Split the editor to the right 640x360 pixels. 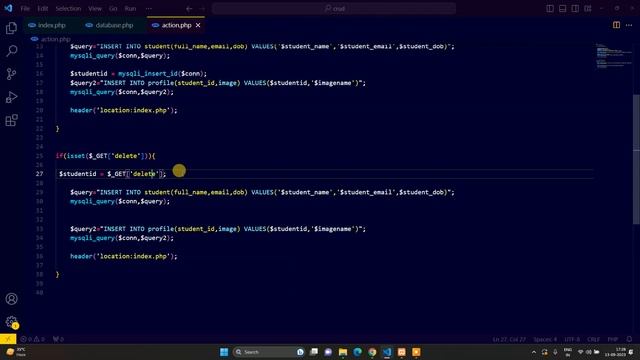click(x=616, y=25)
